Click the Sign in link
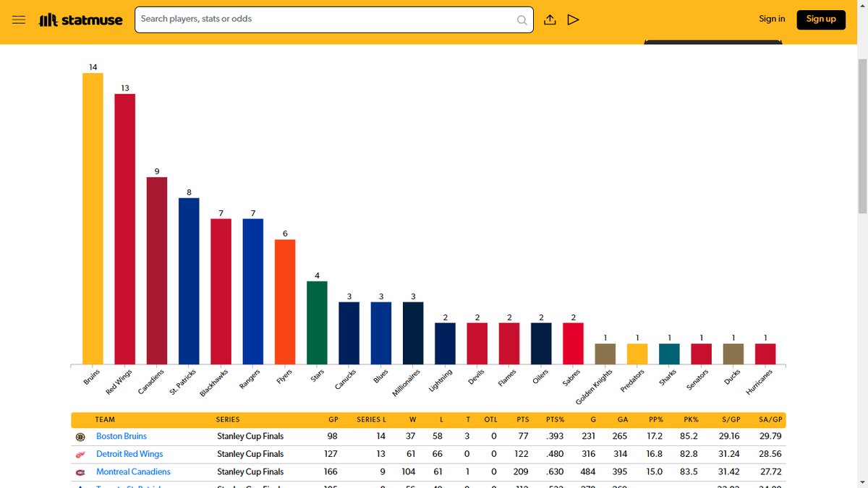 772,19
